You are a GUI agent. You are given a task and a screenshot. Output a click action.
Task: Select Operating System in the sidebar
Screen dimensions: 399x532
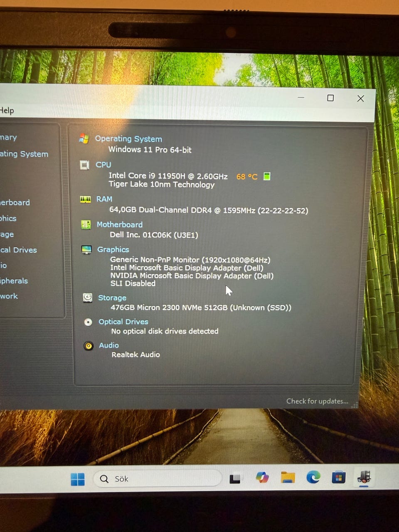24,154
